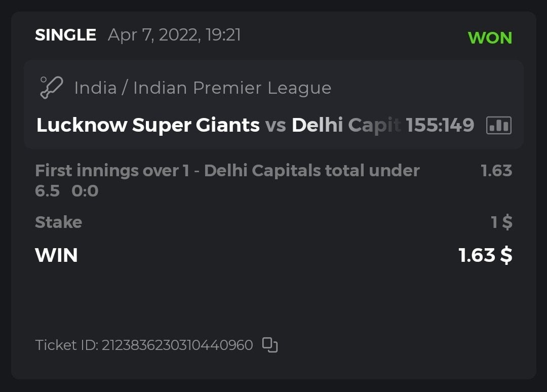Image resolution: width=547 pixels, height=392 pixels.
Task: Copy the ticket ID using copy icon
Action: tap(270, 345)
